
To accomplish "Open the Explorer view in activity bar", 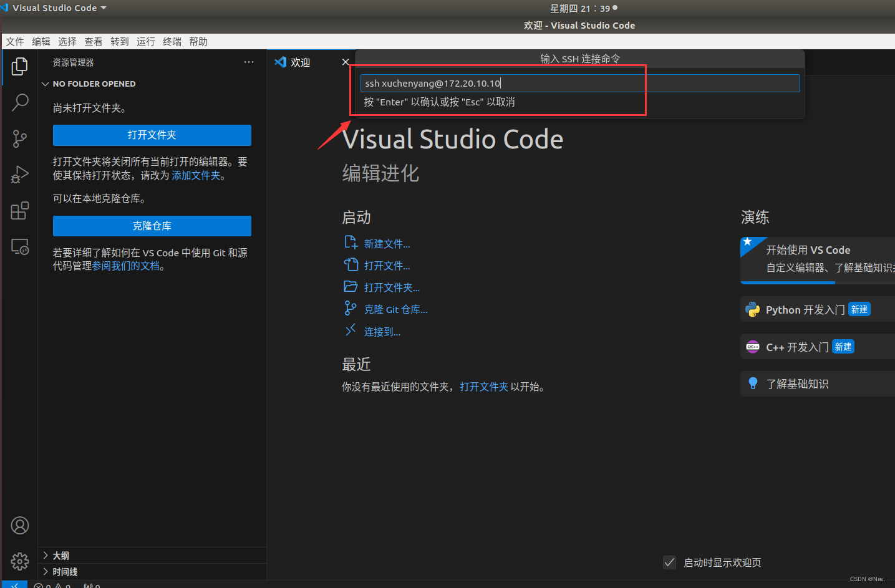I will click(x=20, y=66).
